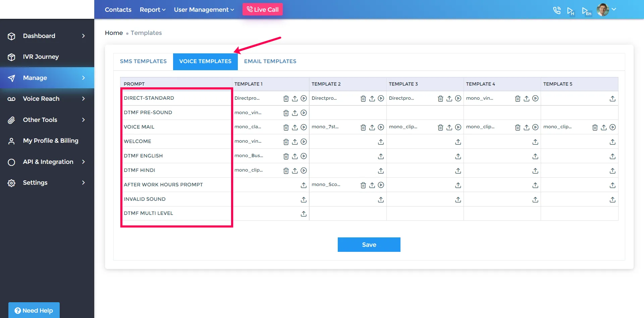Upload DTMF ENGLISH Template 3 file
Screen dimensions: 644x318
(x=458, y=156)
